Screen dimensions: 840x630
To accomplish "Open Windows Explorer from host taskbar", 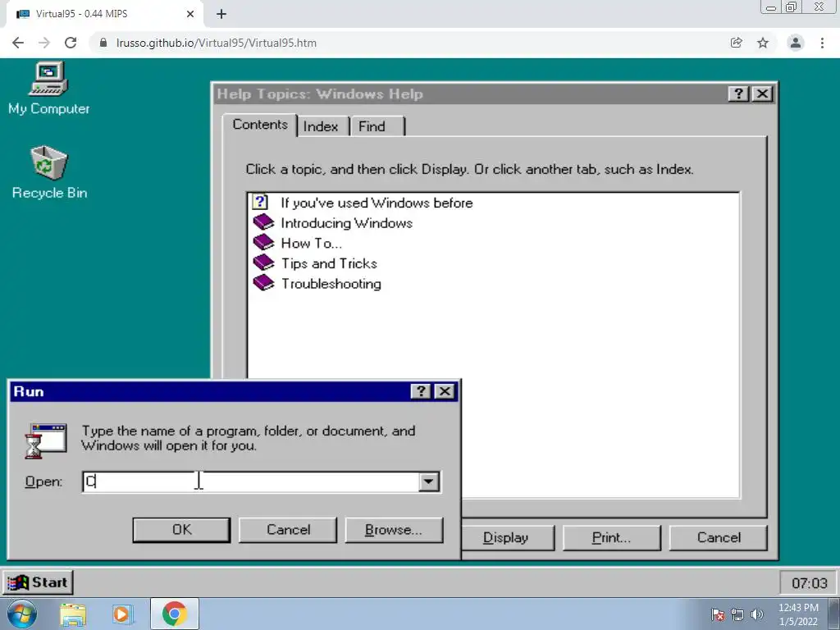I will pos(73,614).
